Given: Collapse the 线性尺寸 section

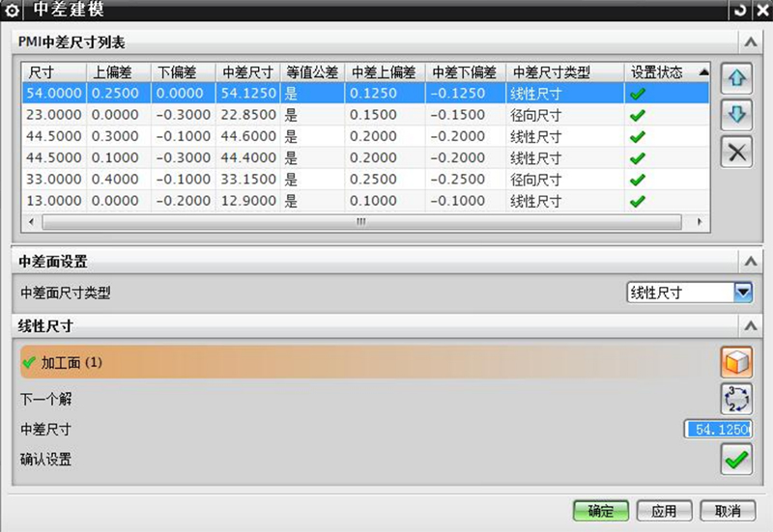Looking at the screenshot, I should tap(749, 326).
